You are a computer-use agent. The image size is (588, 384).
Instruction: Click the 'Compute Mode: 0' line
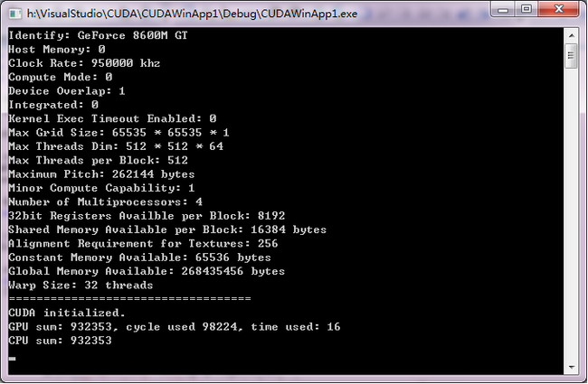pyautogui.click(x=60, y=77)
